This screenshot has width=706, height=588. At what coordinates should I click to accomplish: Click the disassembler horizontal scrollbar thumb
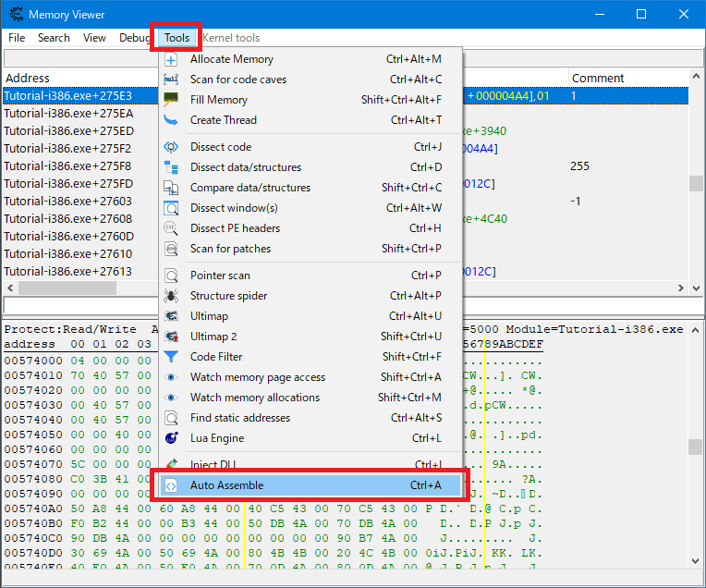(67, 288)
